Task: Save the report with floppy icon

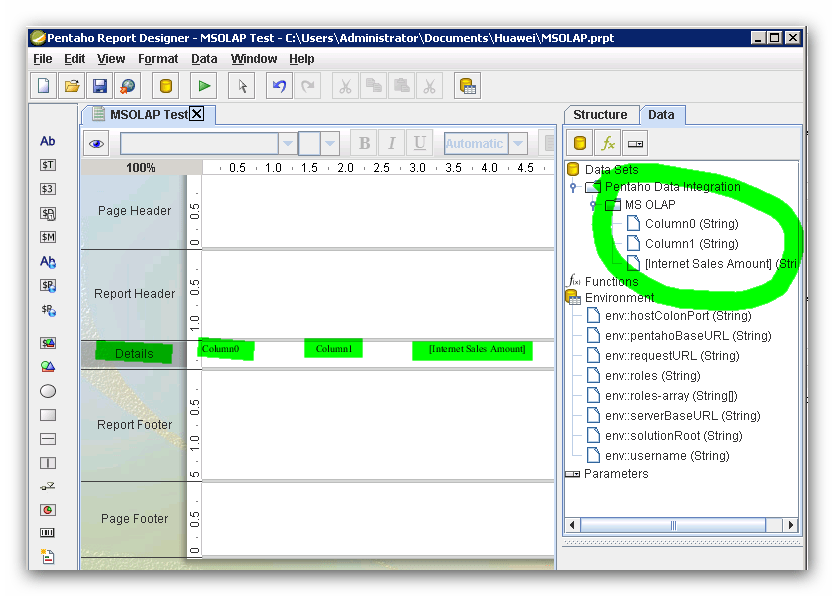Action: click(100, 86)
